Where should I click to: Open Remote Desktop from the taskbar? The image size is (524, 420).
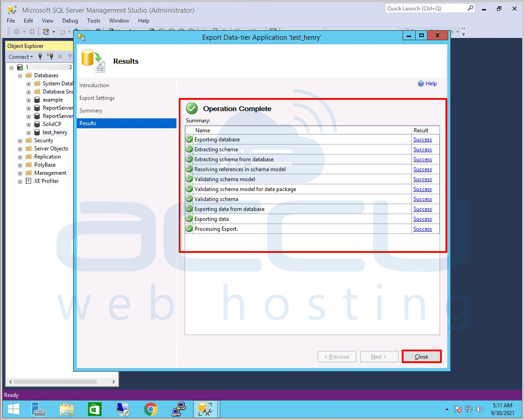pyautogui.click(x=123, y=409)
